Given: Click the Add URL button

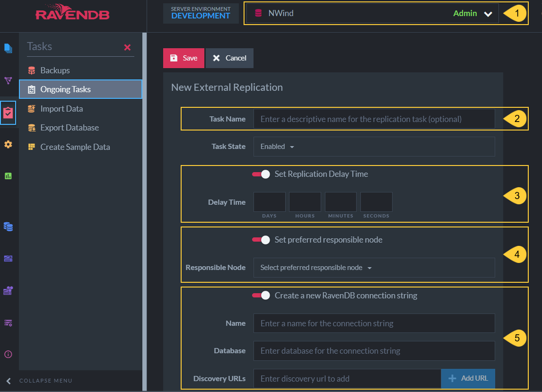Looking at the screenshot, I should pyautogui.click(x=468, y=378).
